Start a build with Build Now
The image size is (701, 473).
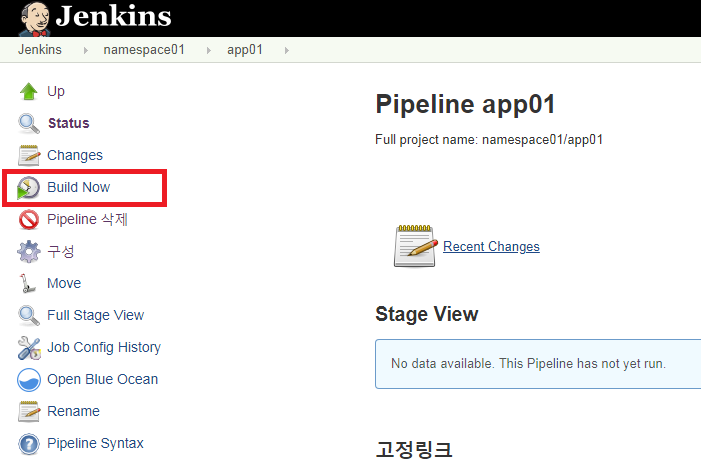click(x=79, y=187)
